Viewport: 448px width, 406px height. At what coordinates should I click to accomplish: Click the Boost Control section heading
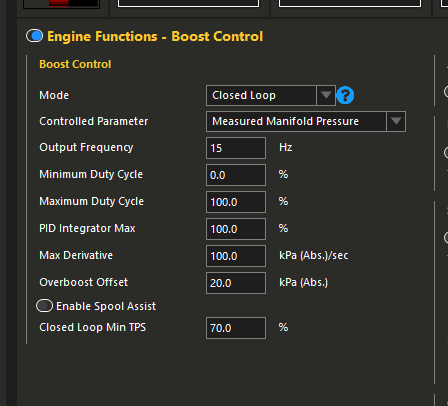coord(75,64)
